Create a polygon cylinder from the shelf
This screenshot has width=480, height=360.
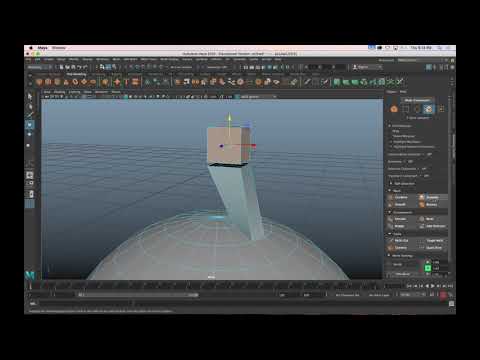[57, 82]
